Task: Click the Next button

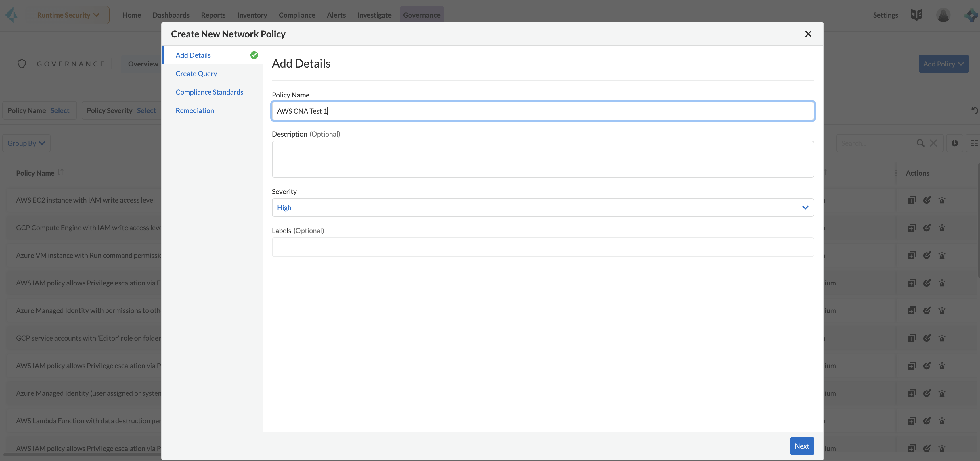Action: tap(802, 446)
